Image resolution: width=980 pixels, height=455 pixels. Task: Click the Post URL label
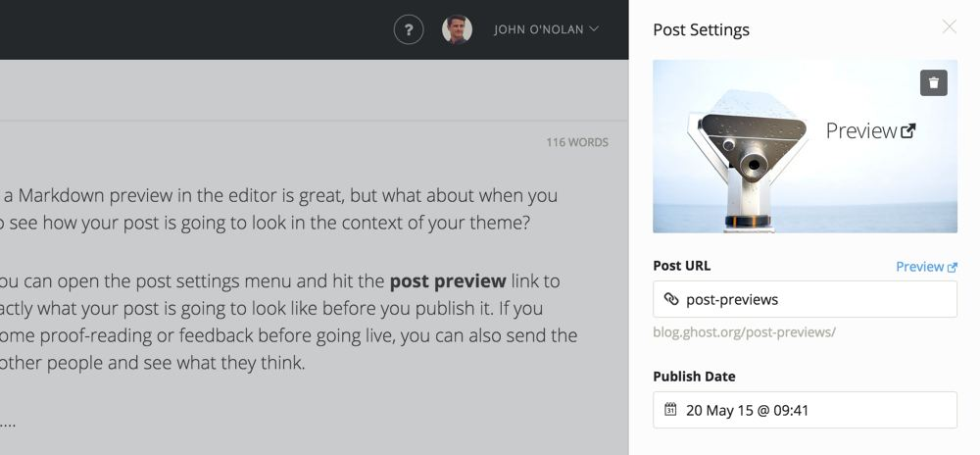pyautogui.click(x=682, y=266)
